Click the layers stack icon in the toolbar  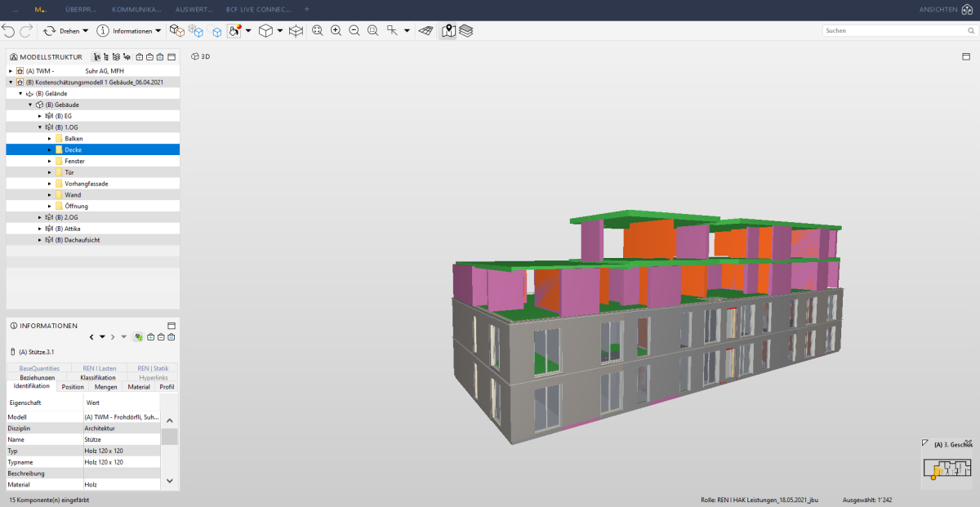coord(465,30)
